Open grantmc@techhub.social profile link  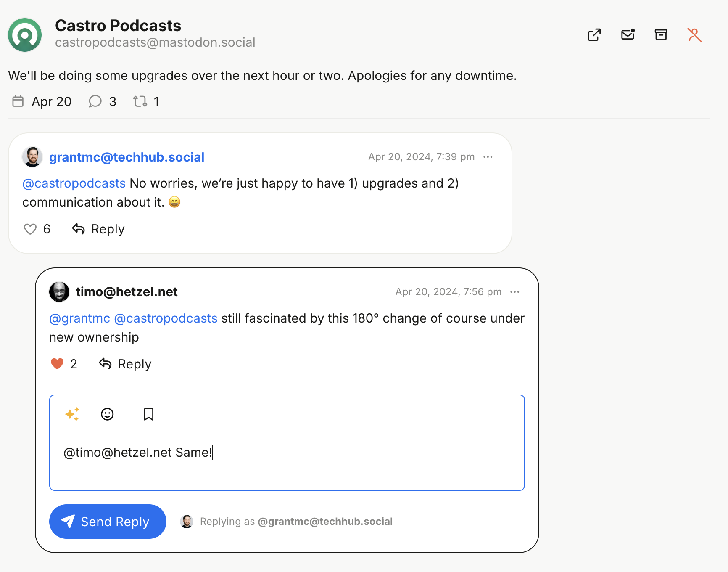pos(127,157)
